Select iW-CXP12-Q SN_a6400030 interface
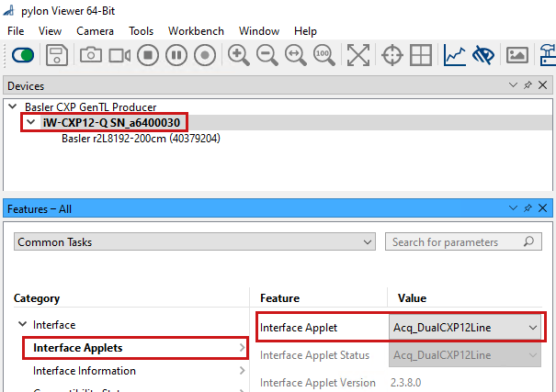Viewport: 556px width, 392px height. pyautogui.click(x=111, y=122)
